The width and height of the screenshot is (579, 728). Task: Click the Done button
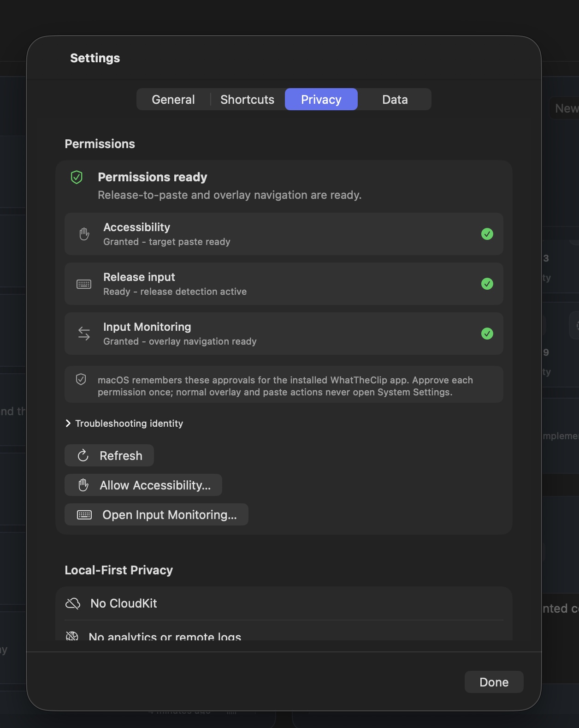point(494,682)
